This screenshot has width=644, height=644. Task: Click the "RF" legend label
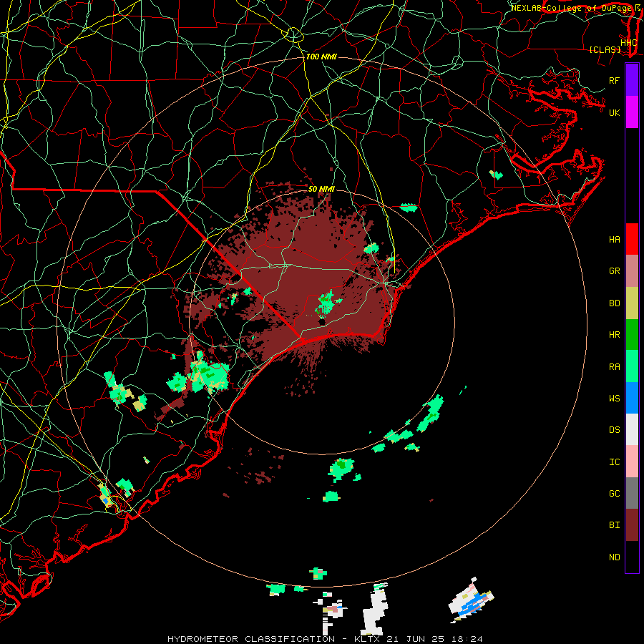614,80
